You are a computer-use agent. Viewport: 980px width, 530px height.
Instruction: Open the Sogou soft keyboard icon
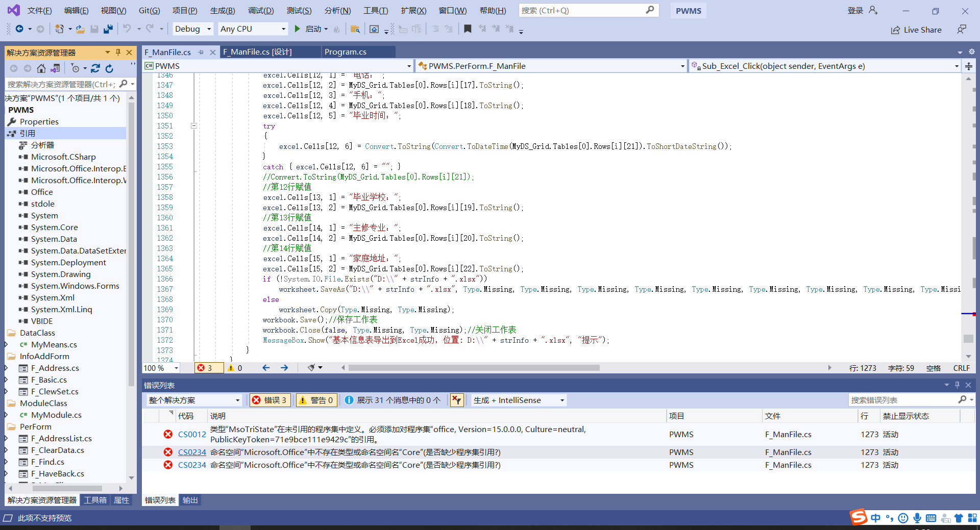click(x=931, y=518)
